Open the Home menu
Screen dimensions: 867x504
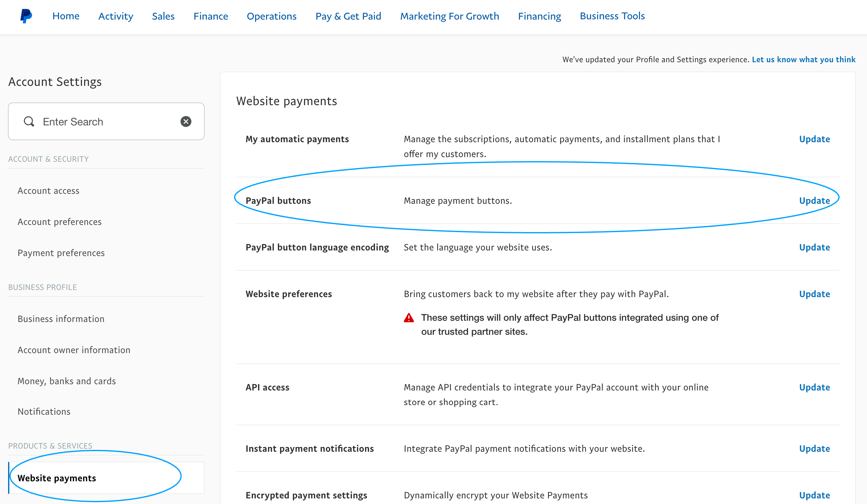tap(66, 16)
